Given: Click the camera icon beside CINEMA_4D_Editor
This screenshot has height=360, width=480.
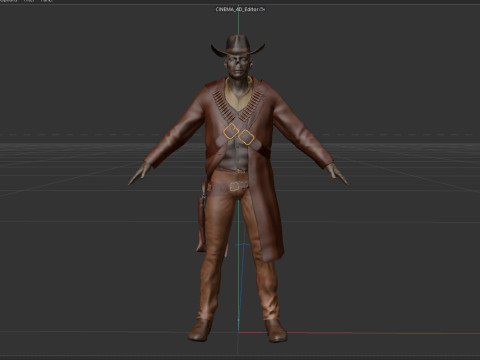Looking at the screenshot, I should click(x=263, y=9).
